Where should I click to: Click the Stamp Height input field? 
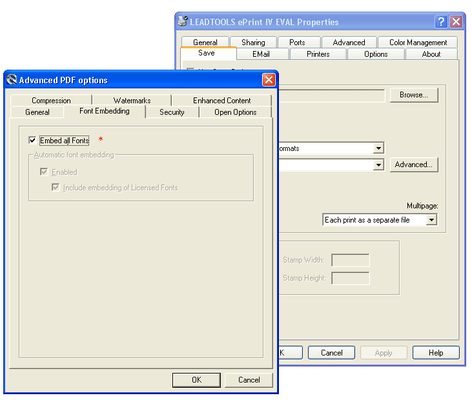coord(350,278)
